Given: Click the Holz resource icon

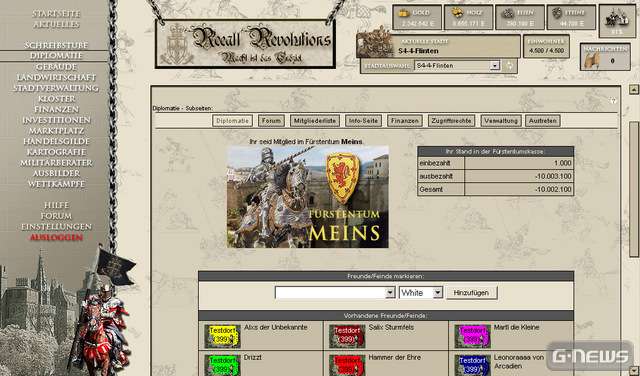Looking at the screenshot, I should pyautogui.click(x=457, y=13).
